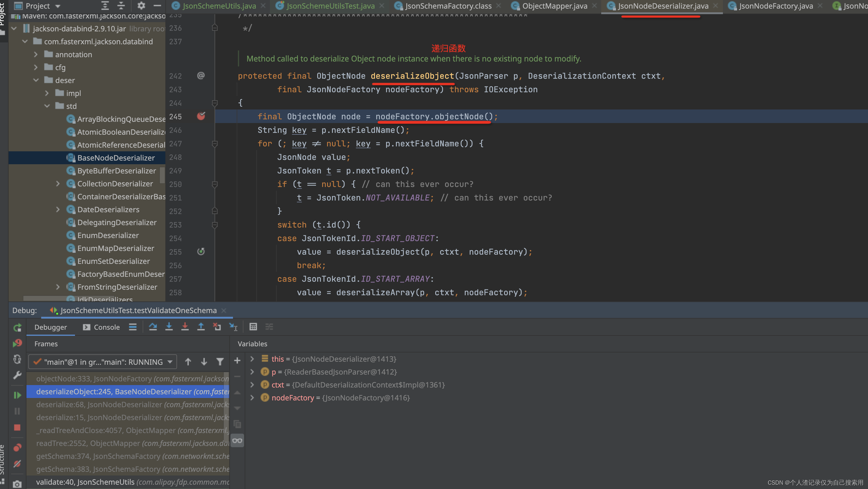Click the override marker on line 242
The image size is (868, 489).
201,76
